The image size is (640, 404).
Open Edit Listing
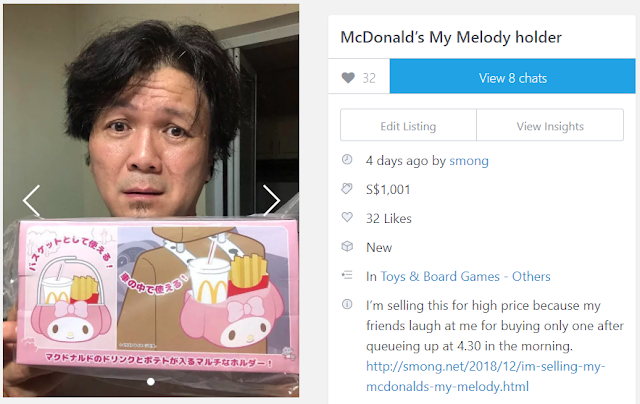(408, 125)
